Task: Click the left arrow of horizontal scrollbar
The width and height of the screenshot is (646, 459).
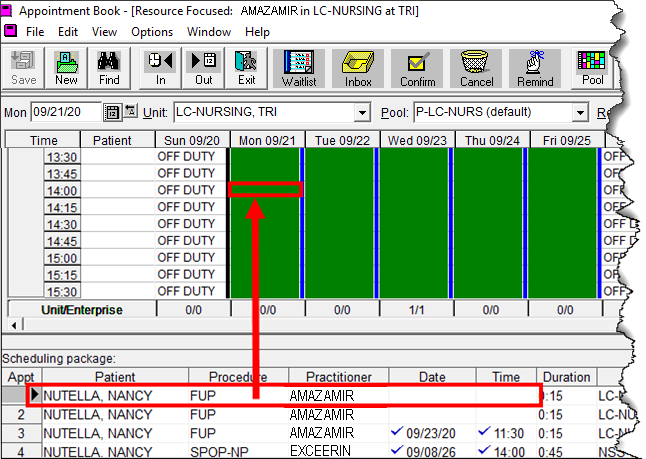Action: pos(14,325)
